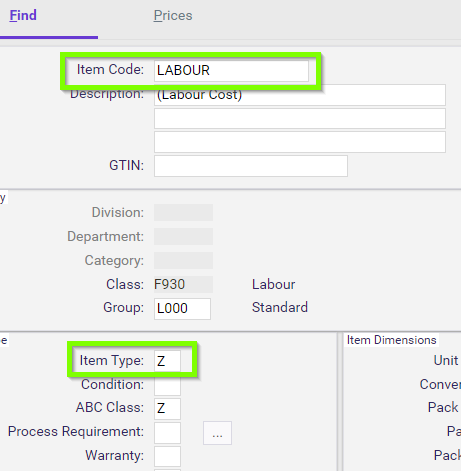461x471 pixels.
Task: Click the second description line field
Action: pos(300,119)
